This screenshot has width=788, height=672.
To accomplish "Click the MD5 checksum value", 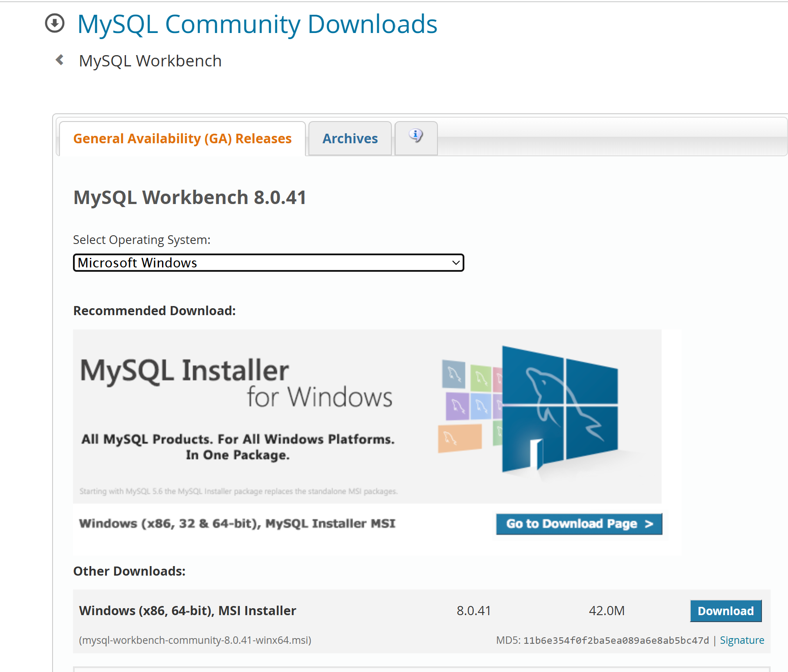I will click(616, 641).
